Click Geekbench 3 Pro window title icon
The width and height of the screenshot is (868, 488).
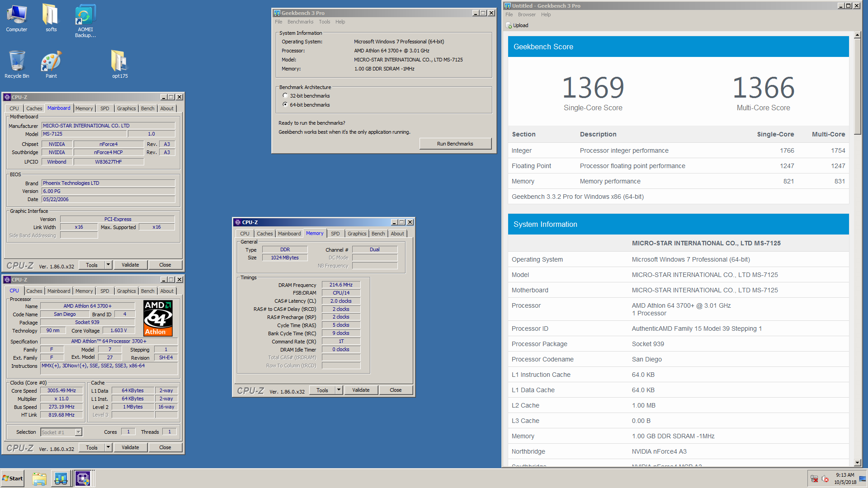click(x=277, y=13)
